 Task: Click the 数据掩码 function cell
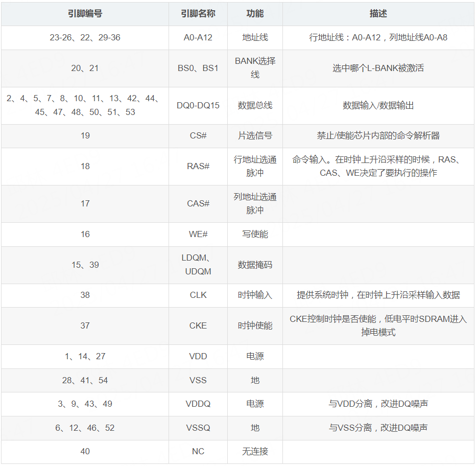tap(255, 265)
